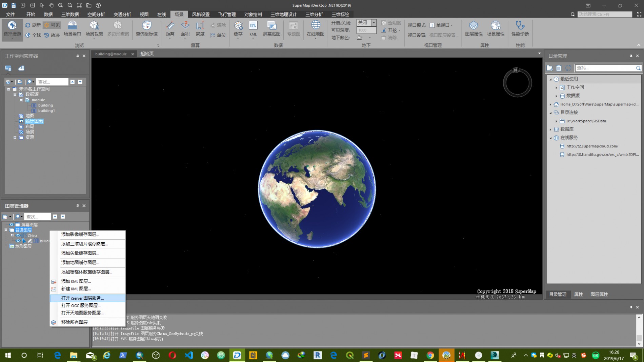Image resolution: width=644 pixels, height=362 pixels.
Task: Switch to the 起始页 document tab
Action: coord(147,54)
